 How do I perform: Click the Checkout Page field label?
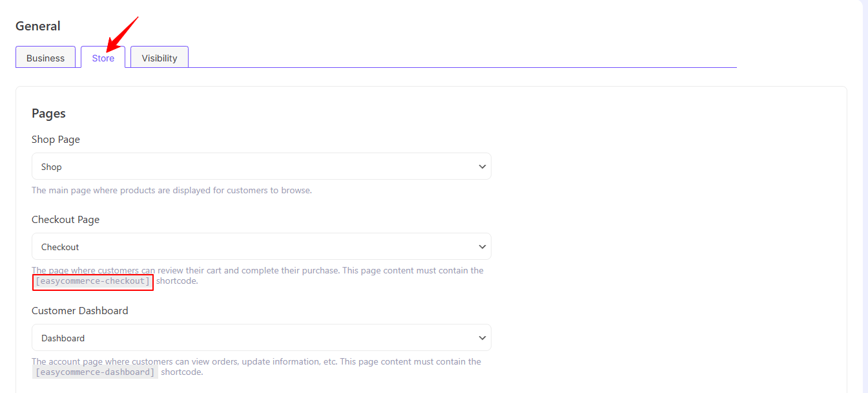(65, 220)
